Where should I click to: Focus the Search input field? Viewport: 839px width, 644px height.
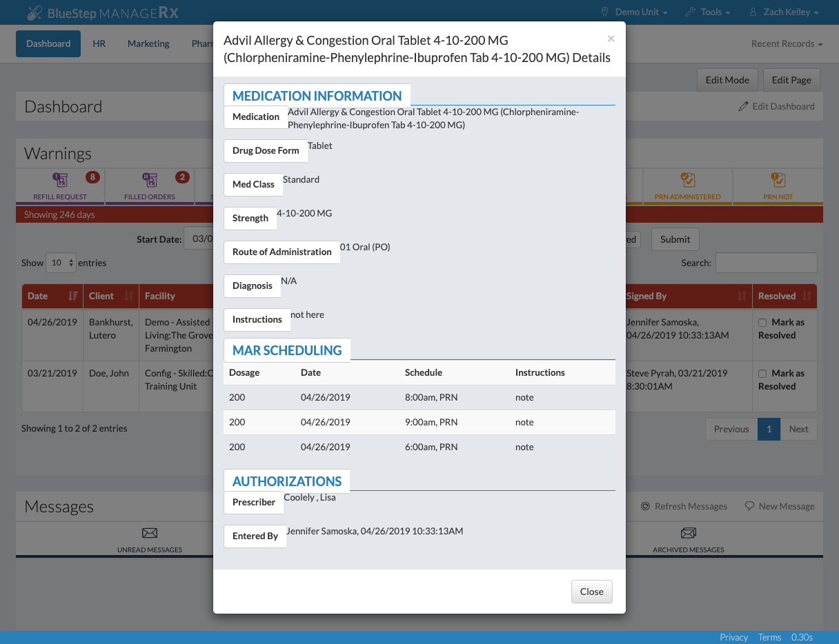tap(766, 263)
